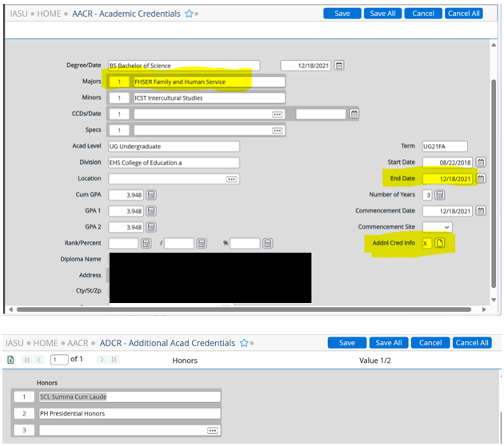Click the Excel export icon in ADCR

point(10,360)
